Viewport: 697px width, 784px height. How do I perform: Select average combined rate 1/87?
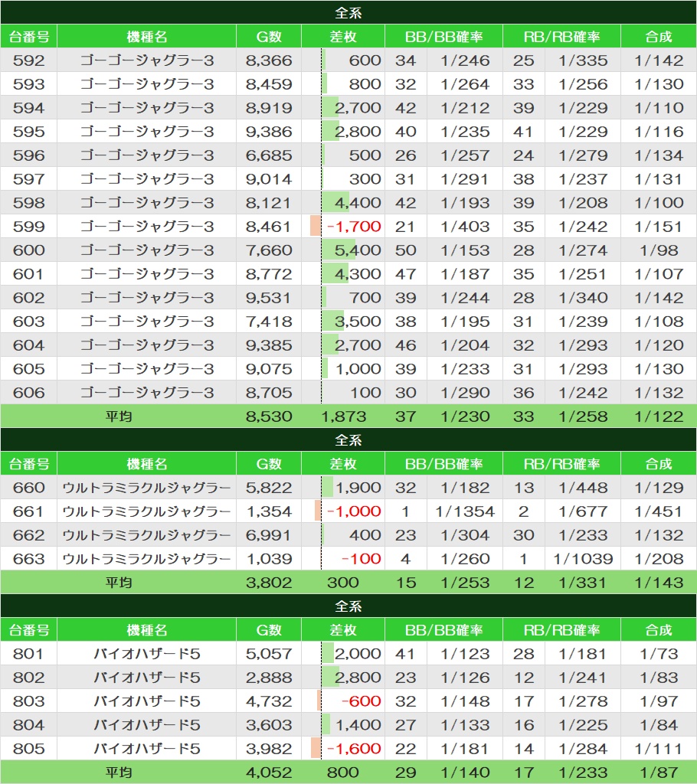659,773
